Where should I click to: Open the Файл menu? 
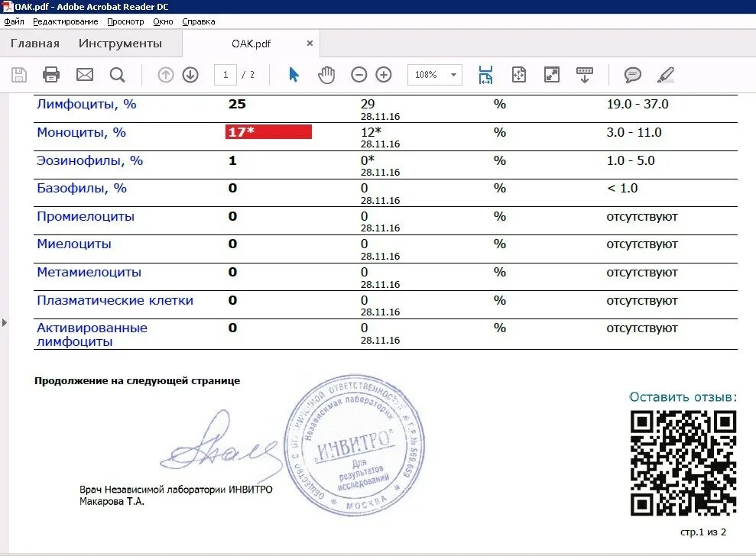click(14, 21)
